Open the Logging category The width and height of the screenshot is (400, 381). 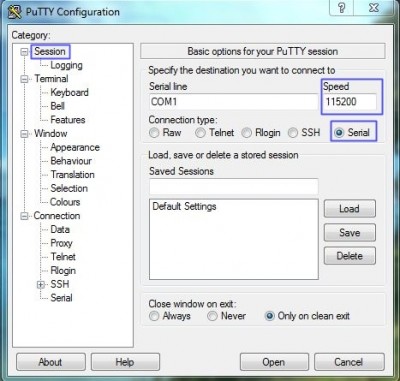click(x=66, y=65)
